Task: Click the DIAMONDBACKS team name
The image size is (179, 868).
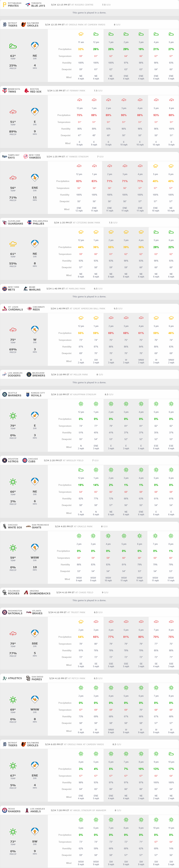Action: point(40,594)
